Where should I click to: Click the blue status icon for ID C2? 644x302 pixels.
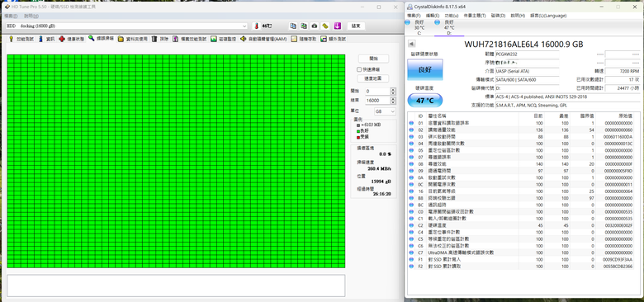(x=411, y=225)
